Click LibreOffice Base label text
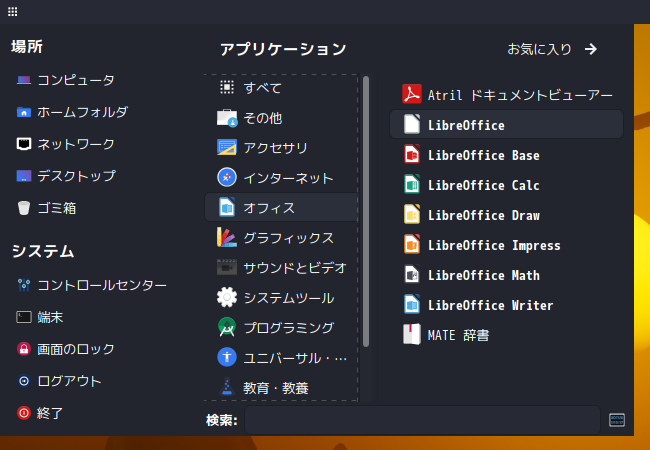Screen dimensions: 650x450 point(484,155)
